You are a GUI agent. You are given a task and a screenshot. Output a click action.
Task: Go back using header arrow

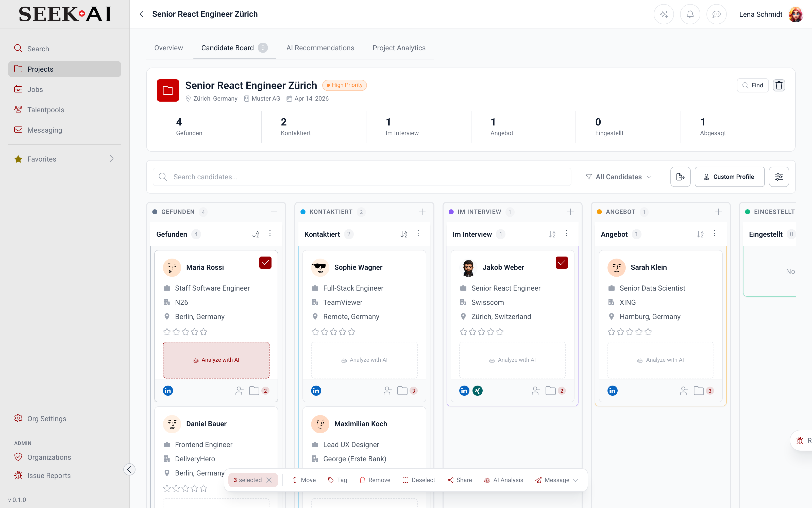pyautogui.click(x=142, y=14)
